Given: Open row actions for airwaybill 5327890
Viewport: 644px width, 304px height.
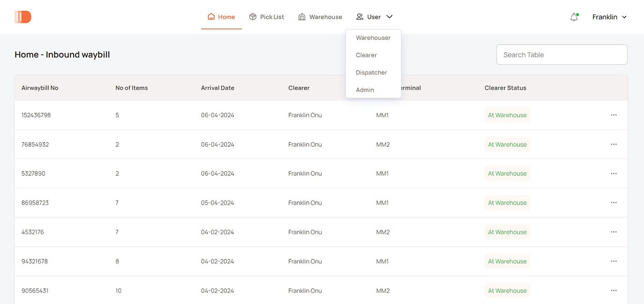Looking at the screenshot, I should point(613,173).
